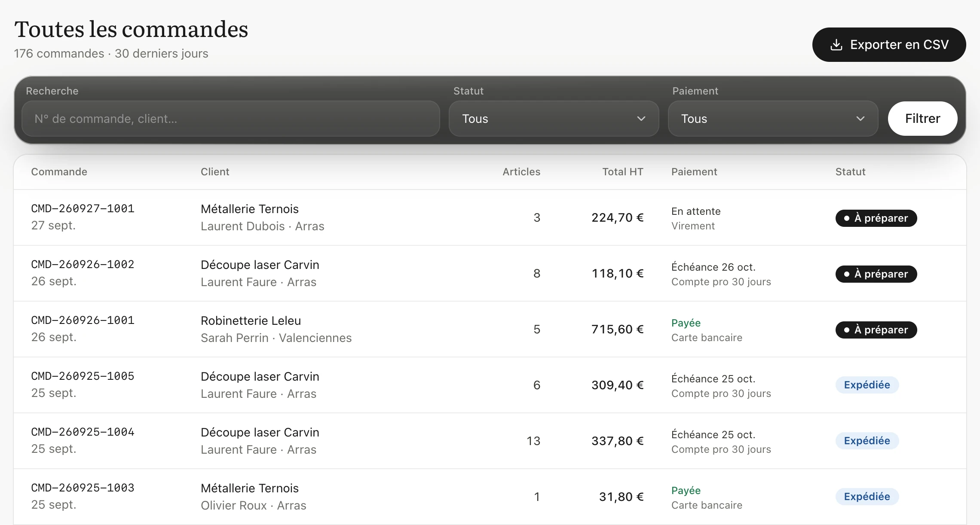
Task: Click Métallerie Ternois in Laurent Dubois row
Action: (249, 209)
